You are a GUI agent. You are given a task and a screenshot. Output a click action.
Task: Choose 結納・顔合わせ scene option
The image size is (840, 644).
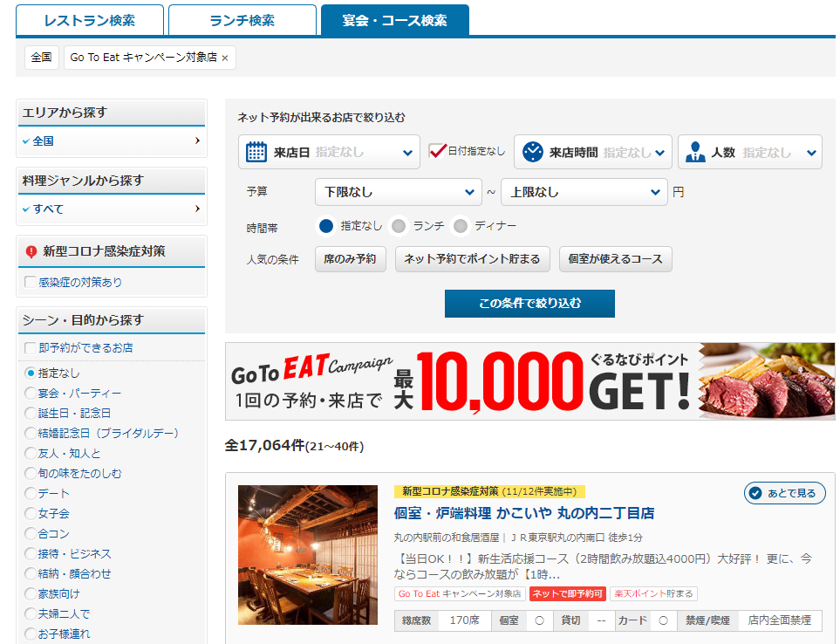31,573
